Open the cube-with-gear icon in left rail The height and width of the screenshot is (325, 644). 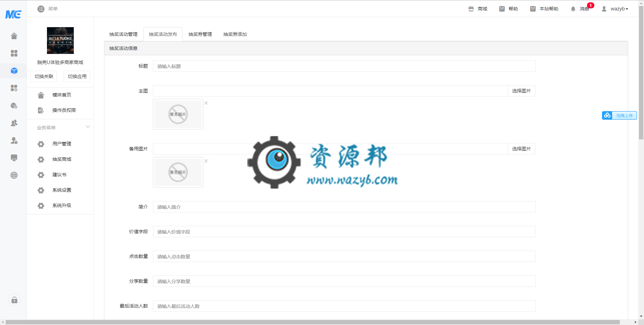tap(14, 106)
